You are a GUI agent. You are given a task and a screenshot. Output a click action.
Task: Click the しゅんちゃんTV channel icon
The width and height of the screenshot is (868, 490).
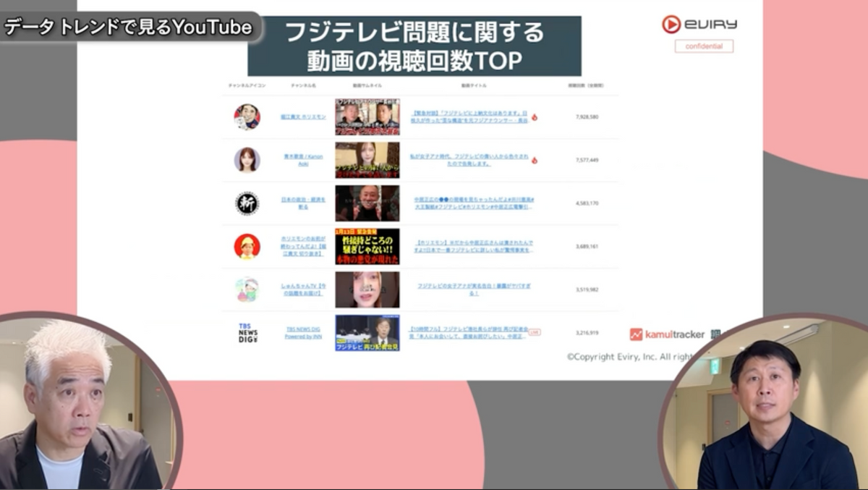pos(247,290)
